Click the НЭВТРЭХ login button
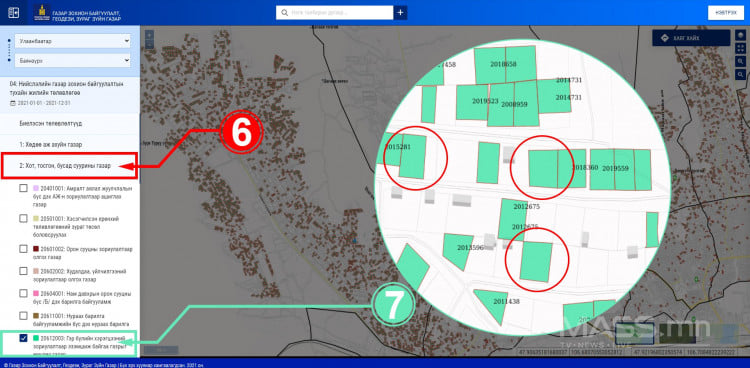The height and width of the screenshot is (368, 750). (x=726, y=12)
